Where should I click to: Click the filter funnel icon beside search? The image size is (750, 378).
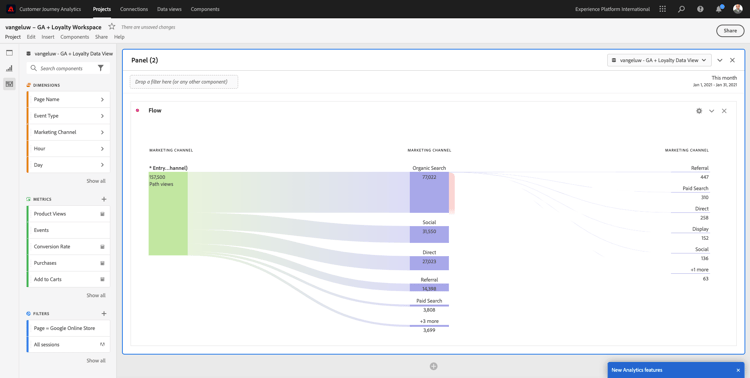click(100, 68)
